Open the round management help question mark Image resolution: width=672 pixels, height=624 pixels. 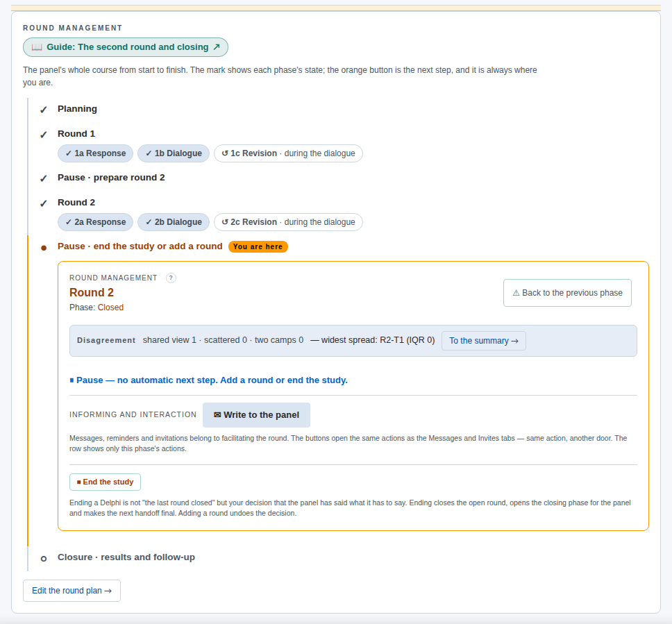pyautogui.click(x=171, y=278)
